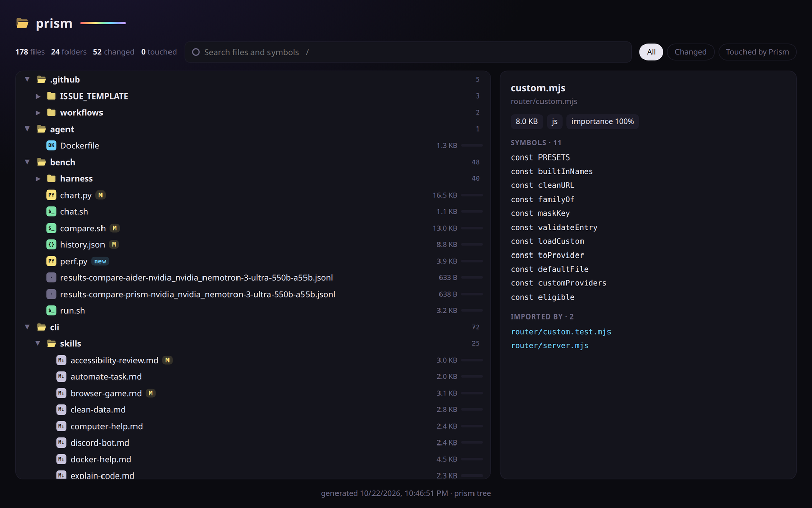Click the JSON icon beside history.json

[x=51, y=245]
